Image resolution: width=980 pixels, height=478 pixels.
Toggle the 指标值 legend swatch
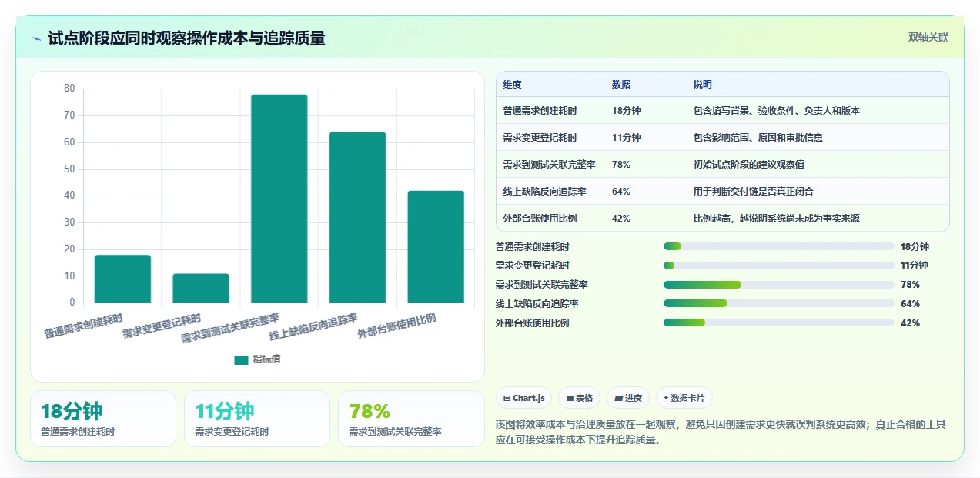click(242, 359)
